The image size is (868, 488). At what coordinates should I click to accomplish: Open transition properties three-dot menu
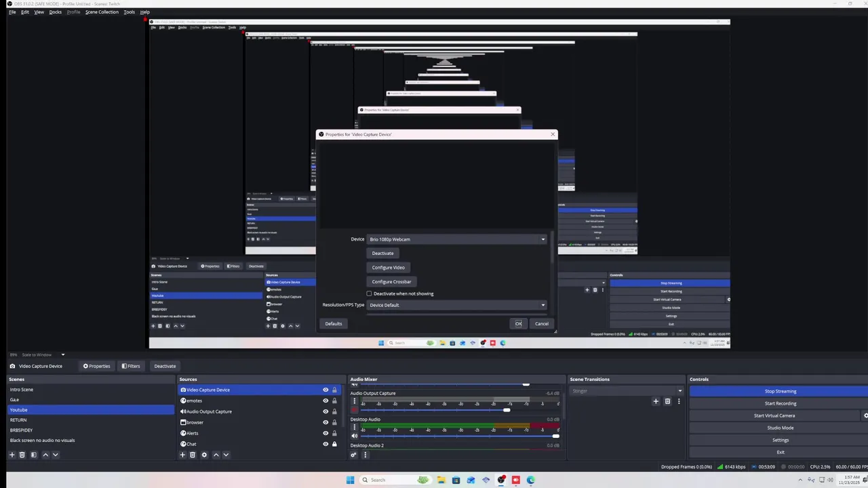[x=679, y=401]
